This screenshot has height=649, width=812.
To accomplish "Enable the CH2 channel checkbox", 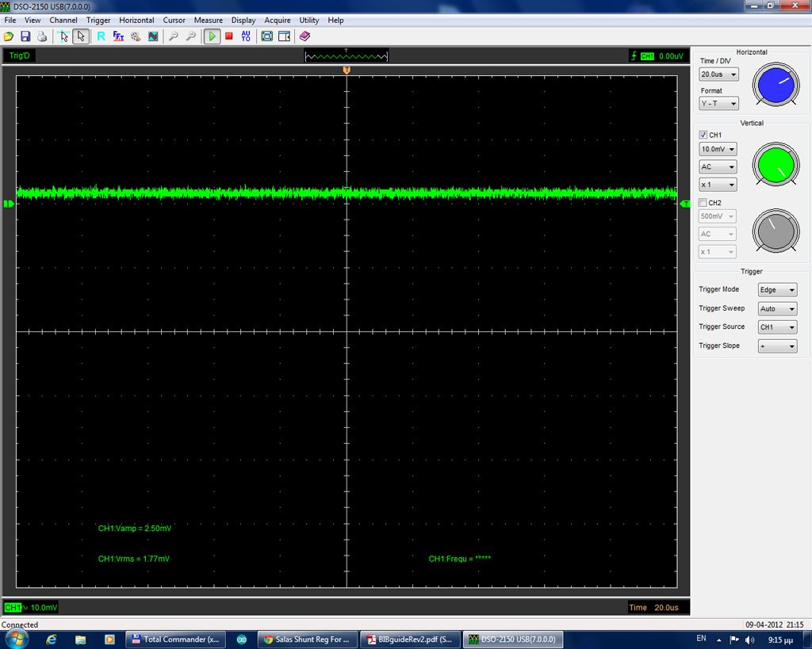I will point(701,202).
